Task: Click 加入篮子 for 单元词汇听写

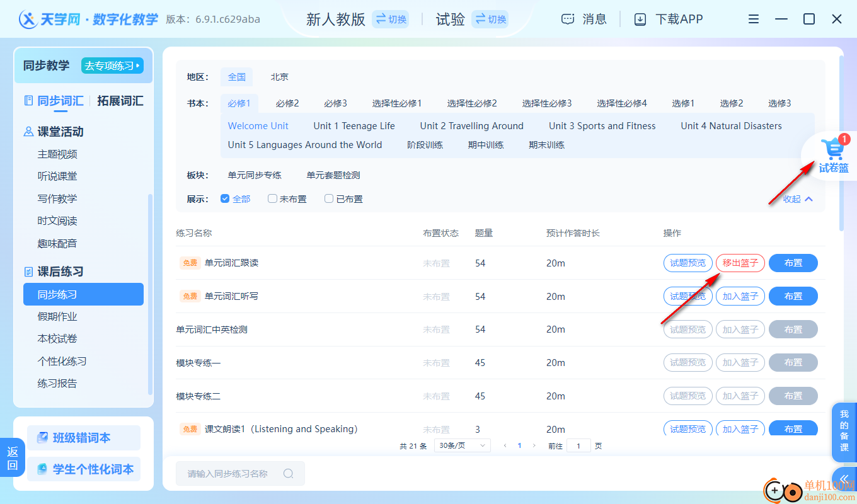Action: pyautogui.click(x=740, y=296)
